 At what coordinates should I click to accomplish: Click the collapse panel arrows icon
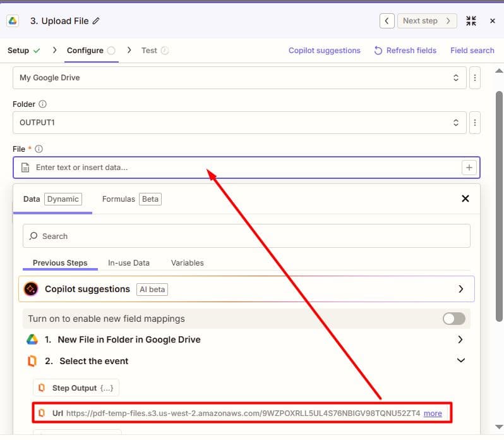471,21
